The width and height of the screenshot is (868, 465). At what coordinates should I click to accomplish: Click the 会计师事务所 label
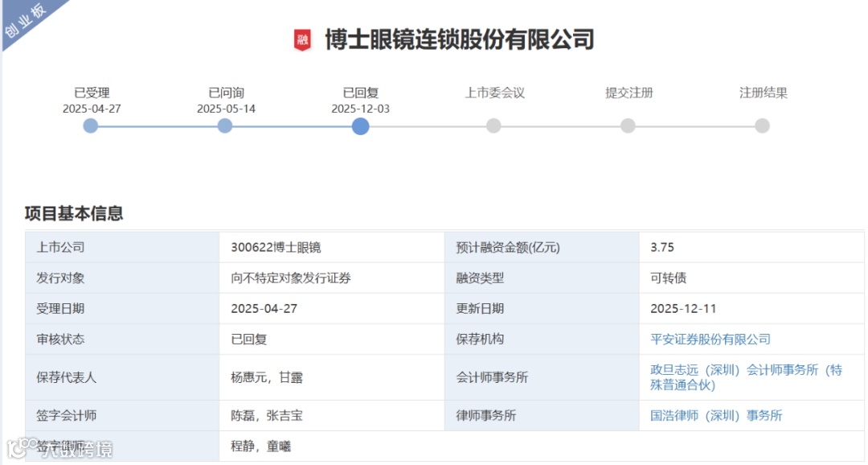click(x=492, y=377)
